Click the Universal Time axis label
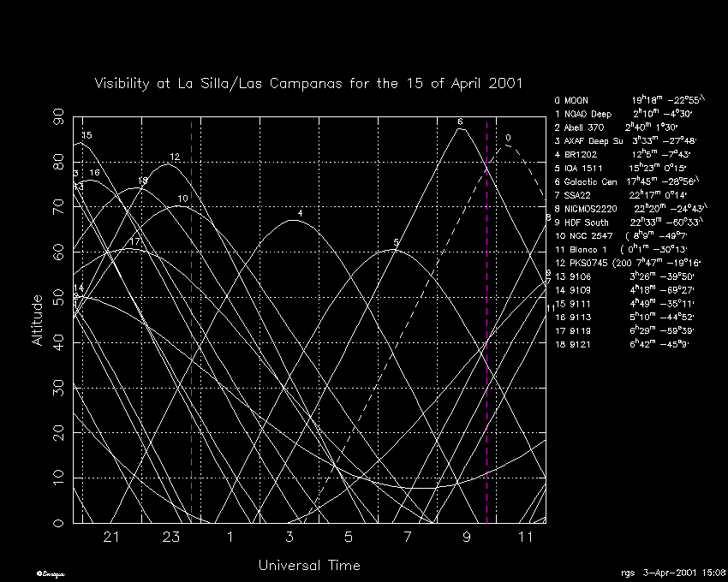The image size is (728, 582). click(x=309, y=566)
